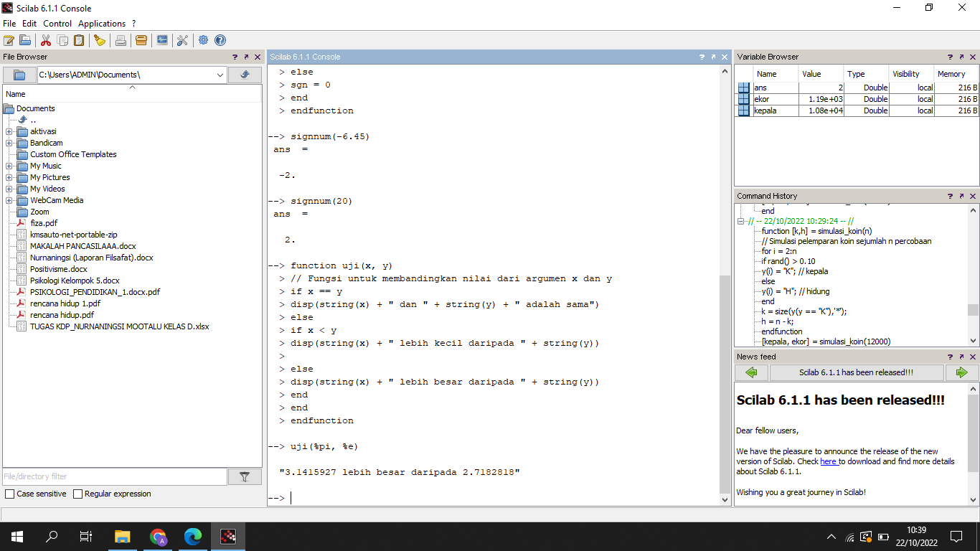
Task: Close the File Browser panel
Action: click(x=258, y=57)
